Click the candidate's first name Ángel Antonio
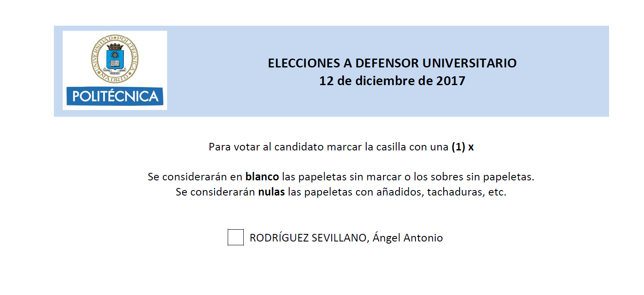Image resolution: width=644 pixels, height=295 pixels. click(x=408, y=238)
